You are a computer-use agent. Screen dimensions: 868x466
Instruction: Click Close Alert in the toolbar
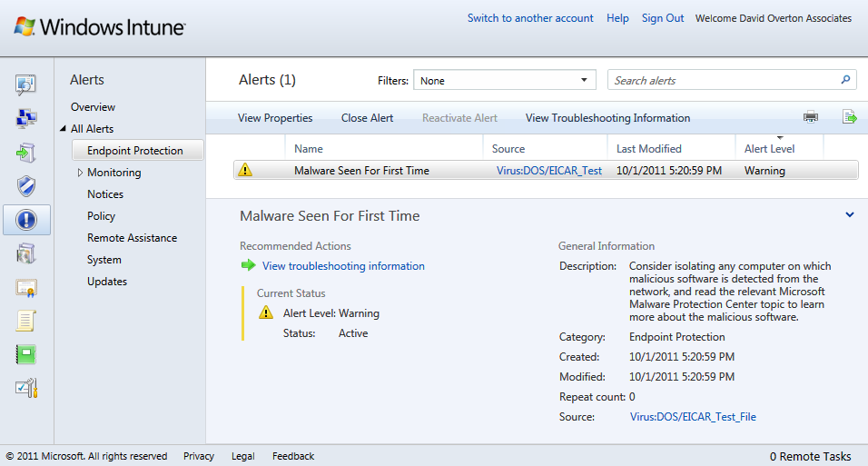(x=367, y=117)
